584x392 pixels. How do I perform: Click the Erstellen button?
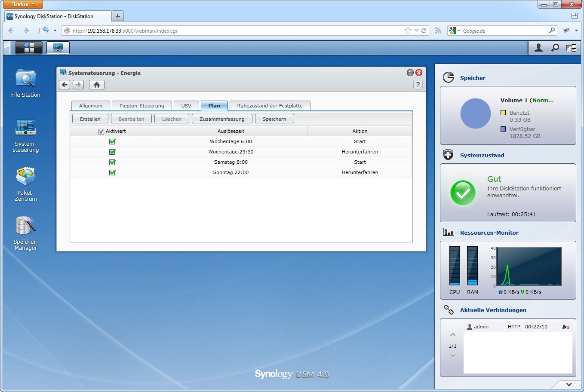coord(90,119)
